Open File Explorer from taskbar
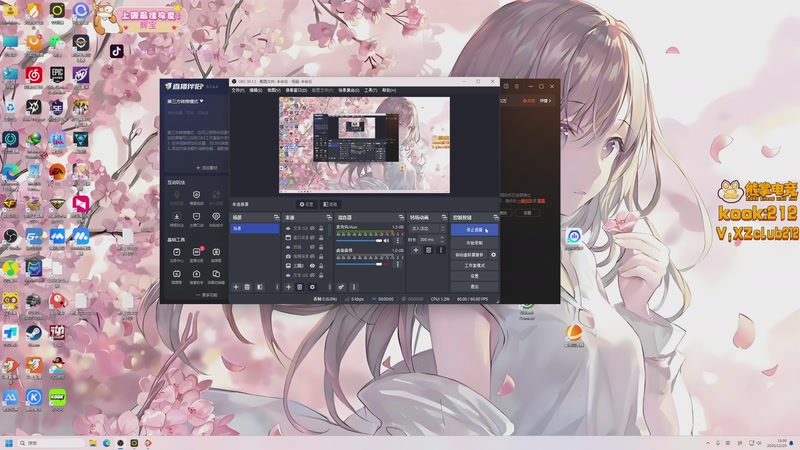The image size is (800, 450). tap(93, 443)
